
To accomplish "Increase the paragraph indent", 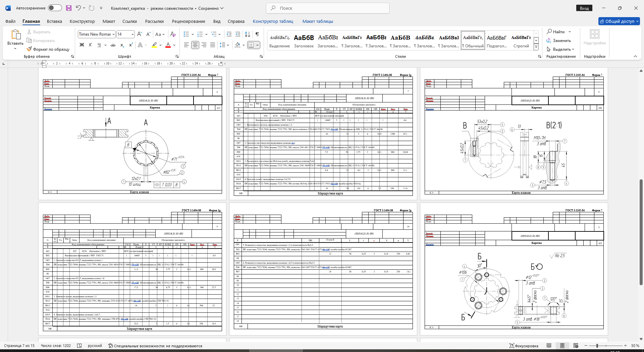I will 238,34.
